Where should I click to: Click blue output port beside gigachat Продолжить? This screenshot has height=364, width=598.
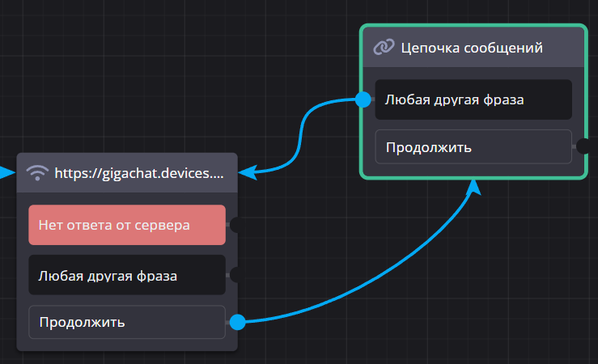(237, 323)
